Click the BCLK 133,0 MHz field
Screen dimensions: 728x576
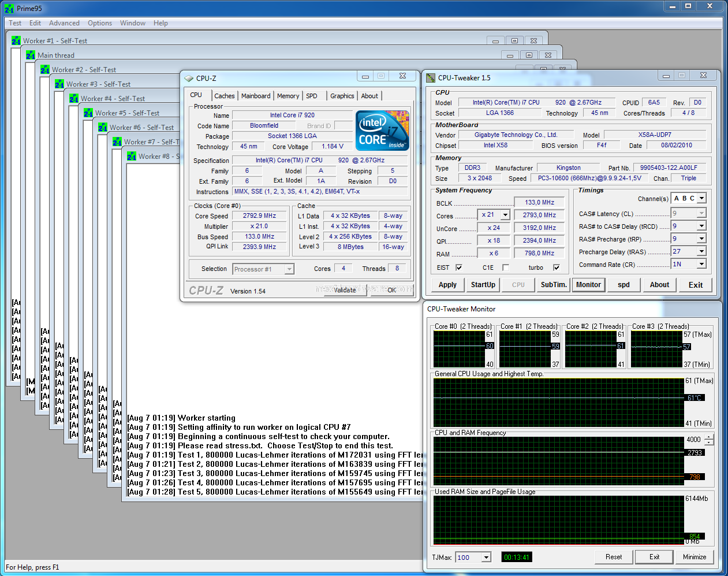click(540, 202)
